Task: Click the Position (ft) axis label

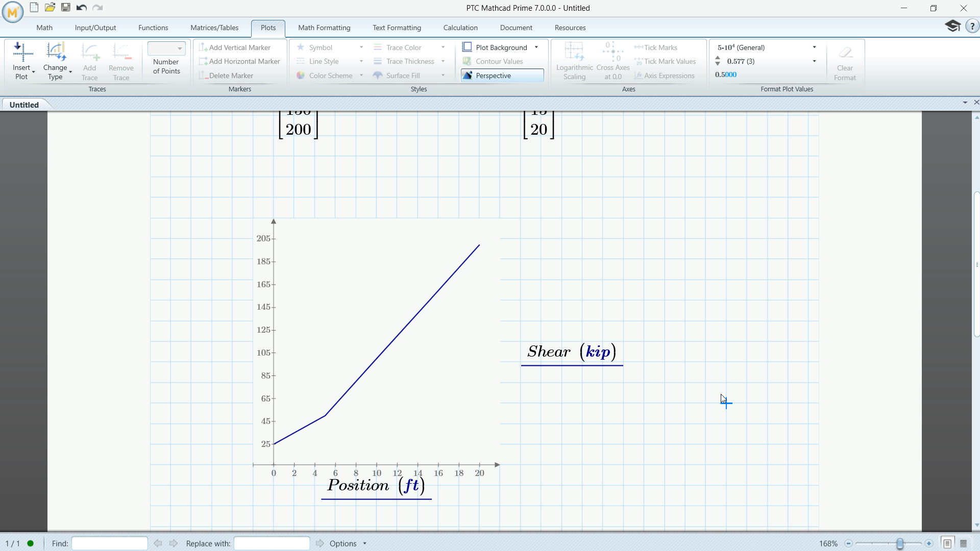Action: [x=376, y=485]
